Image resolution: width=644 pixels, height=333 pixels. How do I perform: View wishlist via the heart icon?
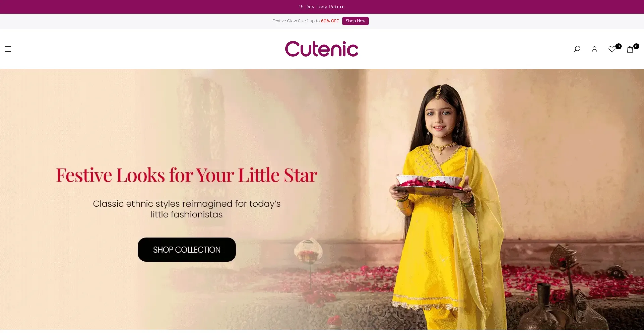point(612,49)
